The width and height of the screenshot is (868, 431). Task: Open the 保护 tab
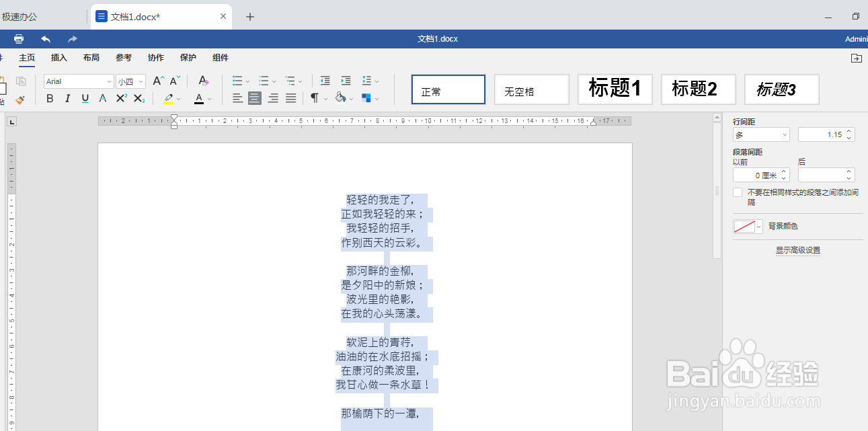tap(188, 58)
